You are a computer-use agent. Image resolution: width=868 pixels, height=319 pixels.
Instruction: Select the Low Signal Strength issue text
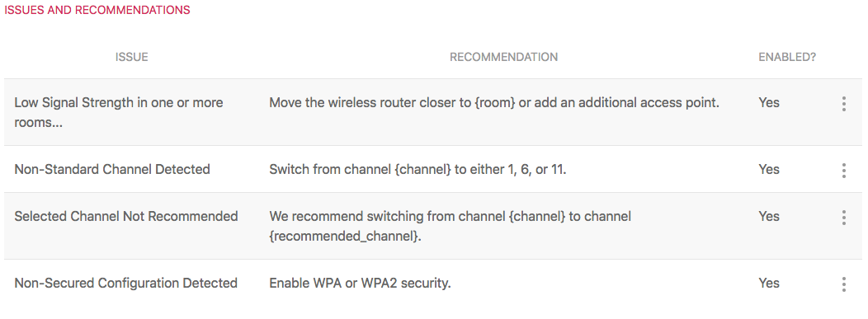click(119, 112)
